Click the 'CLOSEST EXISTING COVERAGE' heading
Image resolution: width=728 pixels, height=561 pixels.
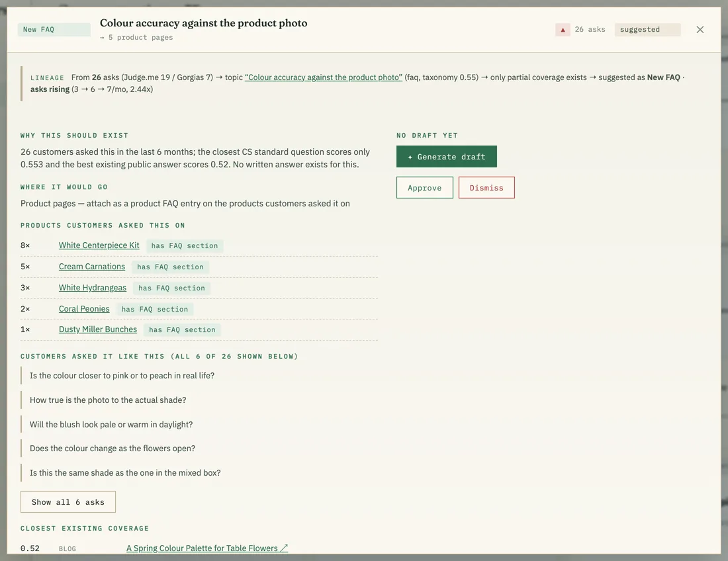[85, 529]
